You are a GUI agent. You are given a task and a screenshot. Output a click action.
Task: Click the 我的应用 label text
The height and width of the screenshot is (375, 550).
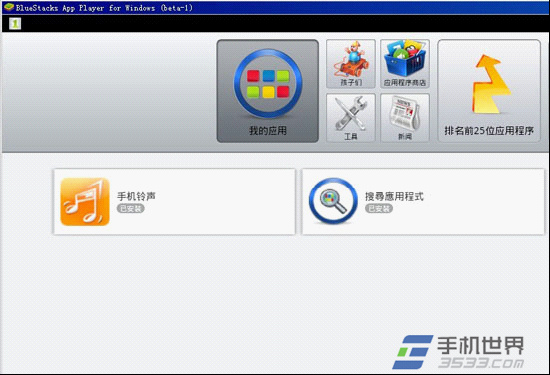click(268, 131)
